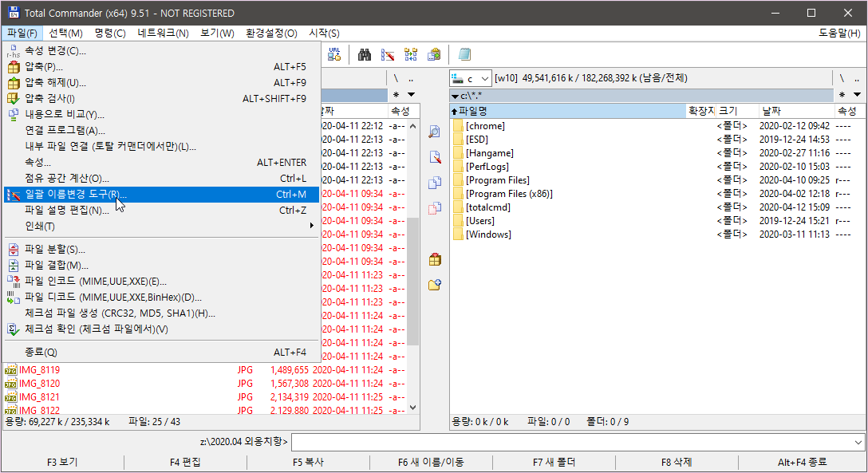Click the synchronize directories toolbar icon
The image size is (868, 473).
click(411, 54)
